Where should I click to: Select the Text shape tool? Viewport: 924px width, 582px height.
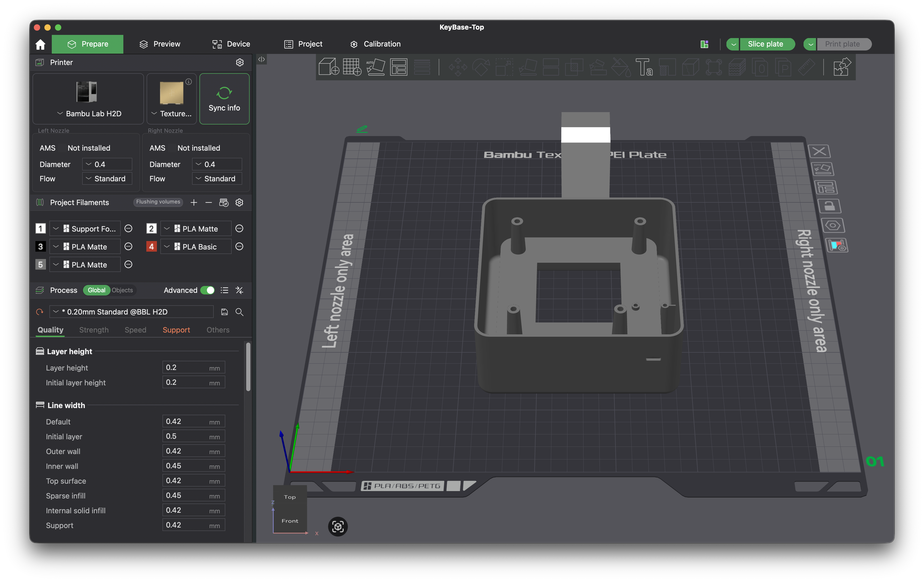(x=644, y=67)
